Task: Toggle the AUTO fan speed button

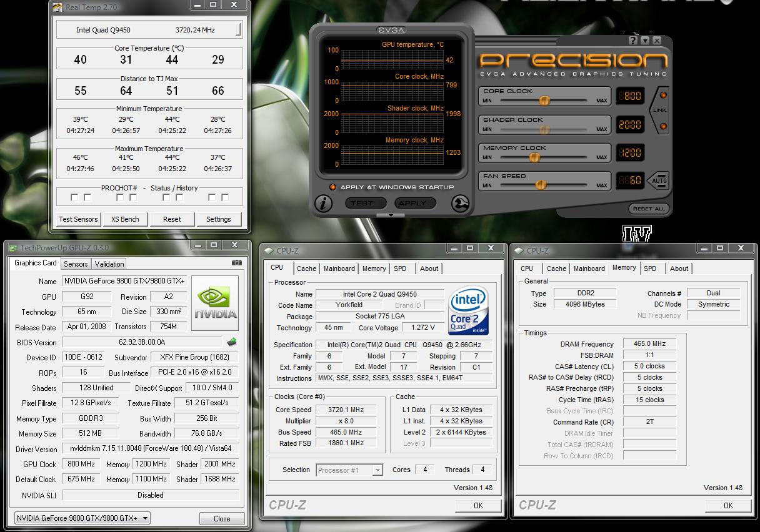Action: click(x=659, y=180)
